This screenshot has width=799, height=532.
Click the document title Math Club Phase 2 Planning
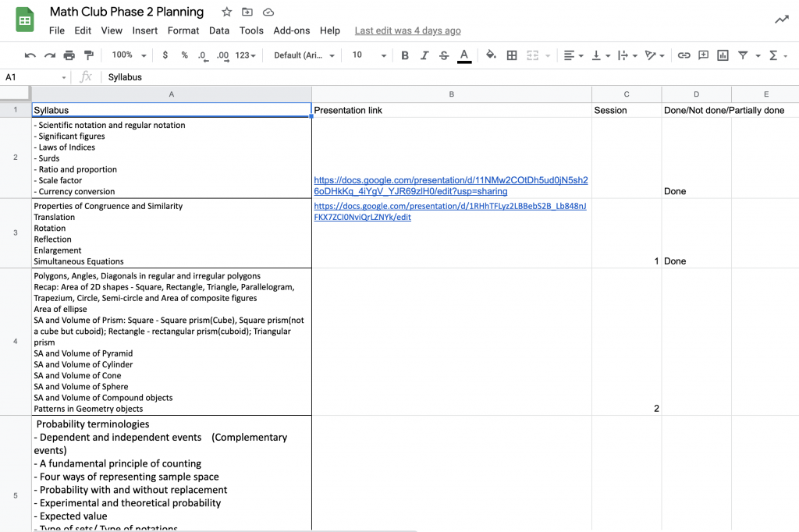click(x=127, y=12)
